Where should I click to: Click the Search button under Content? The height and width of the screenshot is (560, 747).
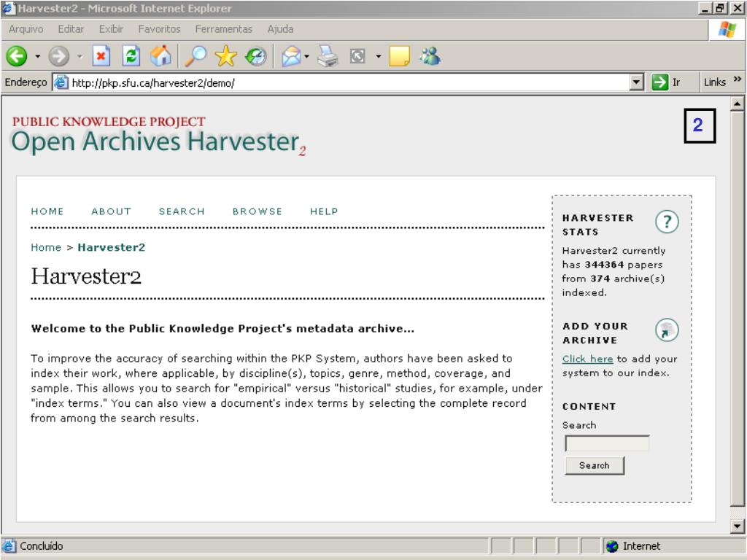coord(594,466)
